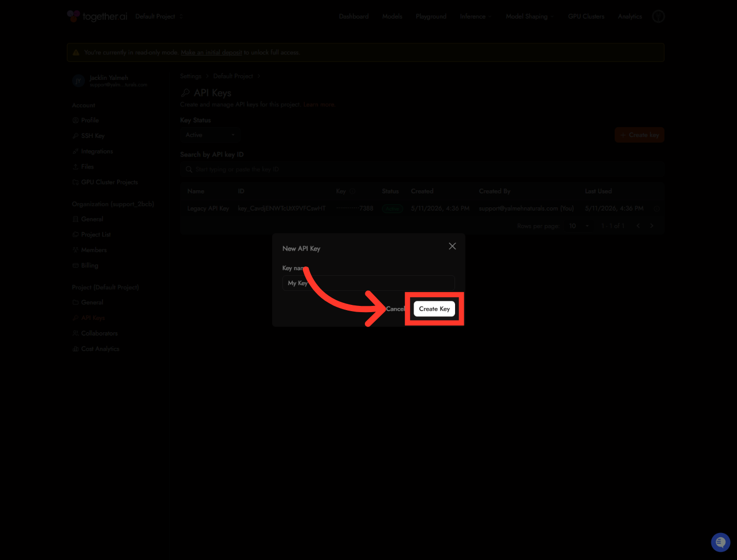Close the New API Key dialog

(x=452, y=246)
